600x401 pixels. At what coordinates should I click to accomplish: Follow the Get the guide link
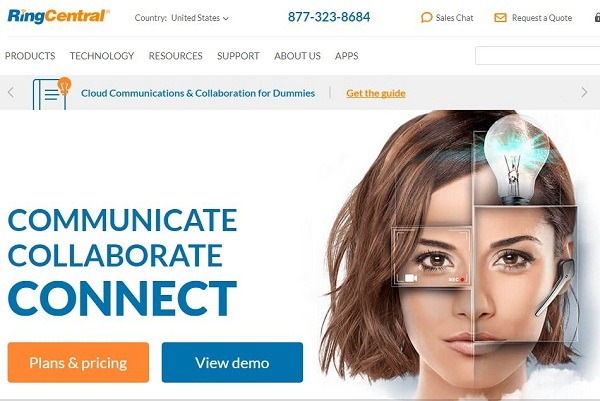click(376, 93)
